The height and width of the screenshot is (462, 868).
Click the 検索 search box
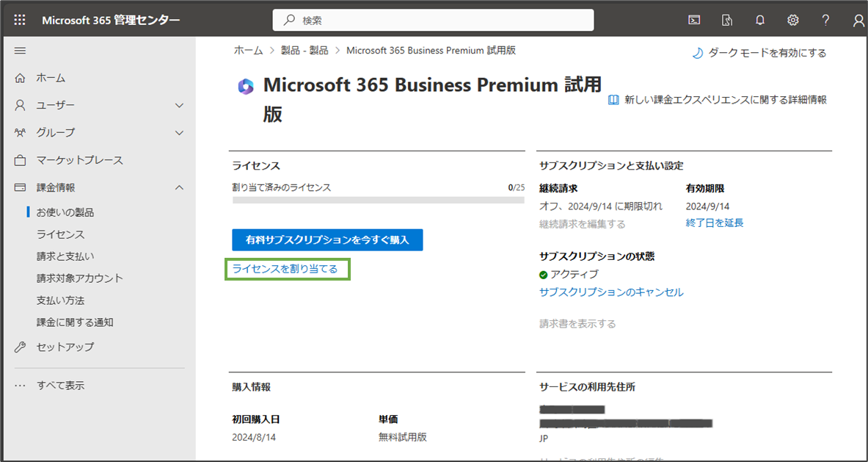click(433, 21)
